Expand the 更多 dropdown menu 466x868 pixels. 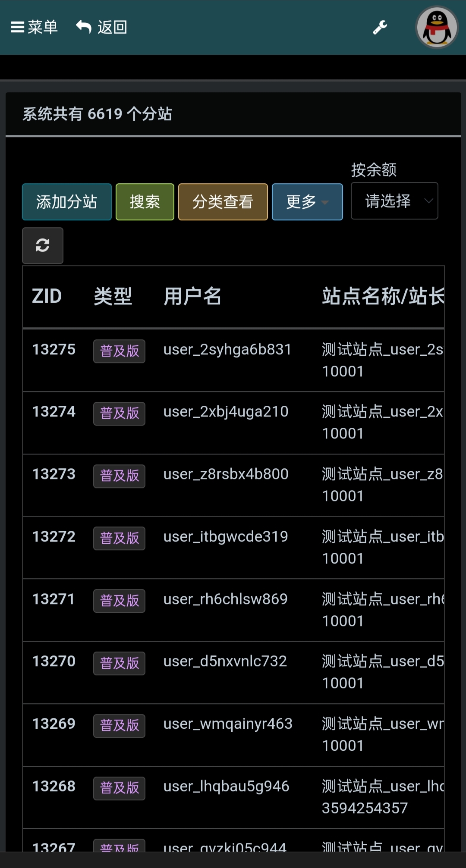coord(307,202)
